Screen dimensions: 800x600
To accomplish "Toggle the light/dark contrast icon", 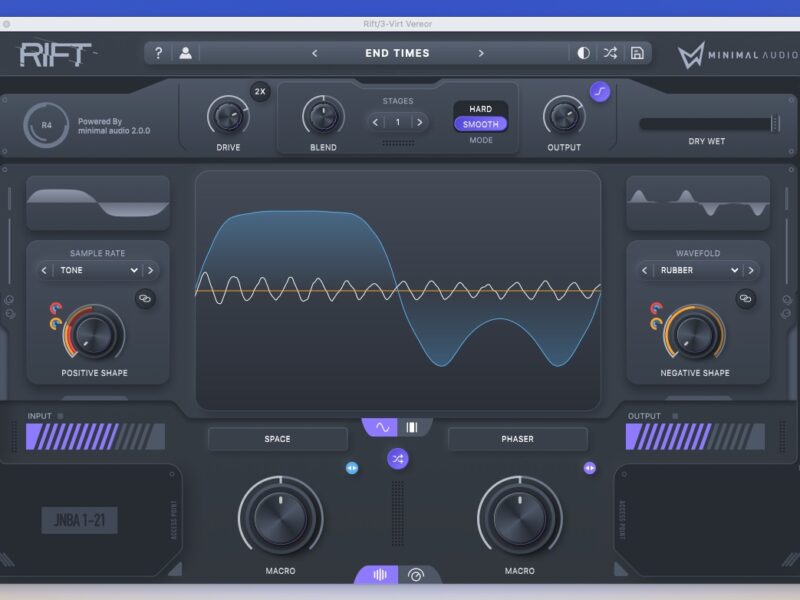I will point(584,53).
